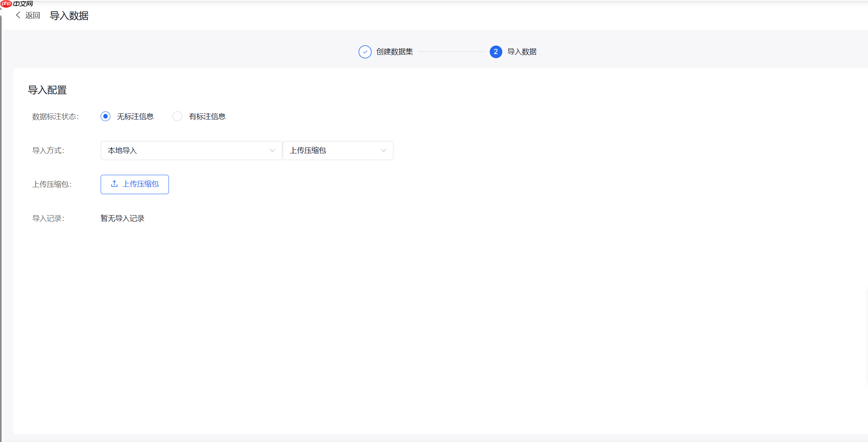Go to the 创建数据集 step label
The image size is (868, 442).
tap(394, 52)
